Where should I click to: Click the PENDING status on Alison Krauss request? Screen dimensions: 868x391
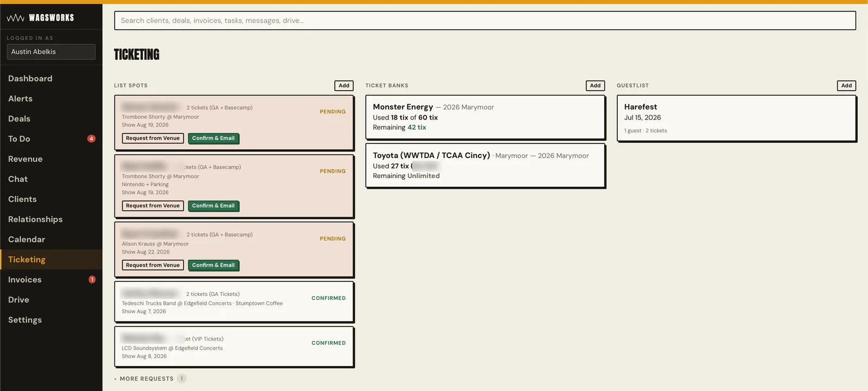[x=333, y=239]
